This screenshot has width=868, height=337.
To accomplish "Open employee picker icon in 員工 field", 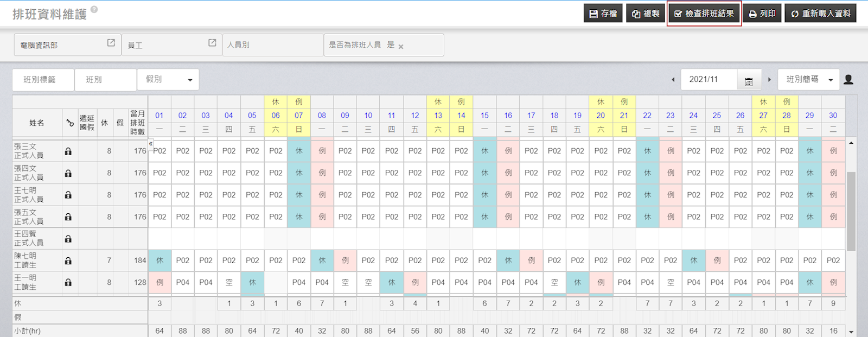I will point(212,43).
